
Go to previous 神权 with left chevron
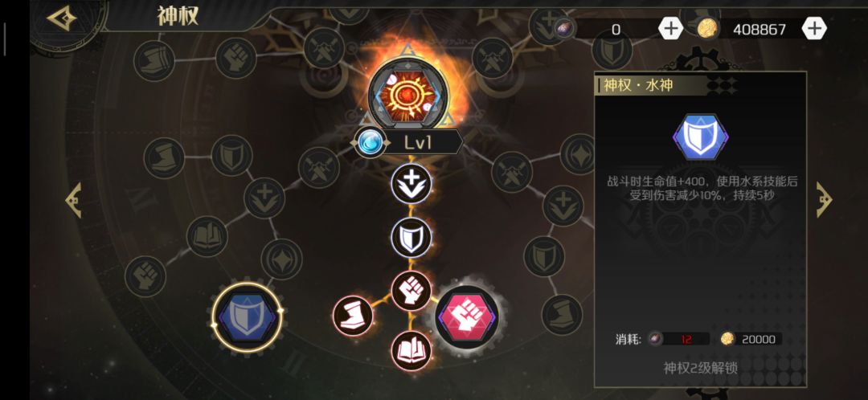(x=73, y=200)
